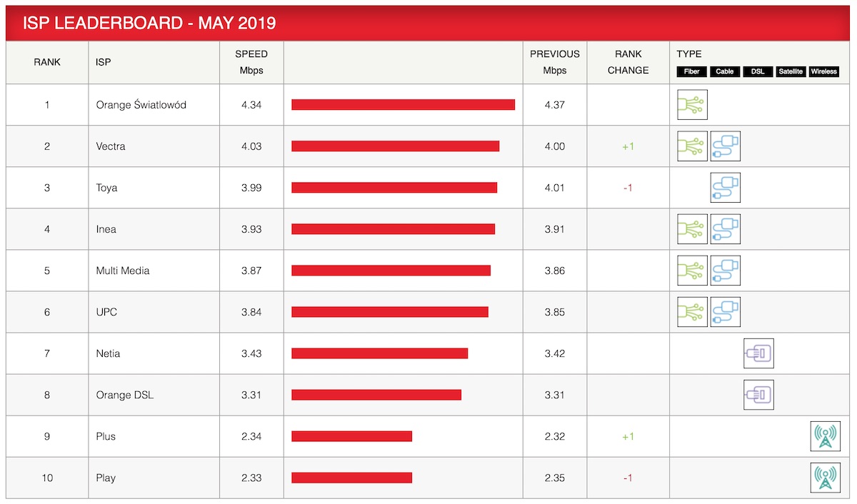857x504 pixels.
Task: Click the cable icon in Vectra row
Action: [726, 146]
